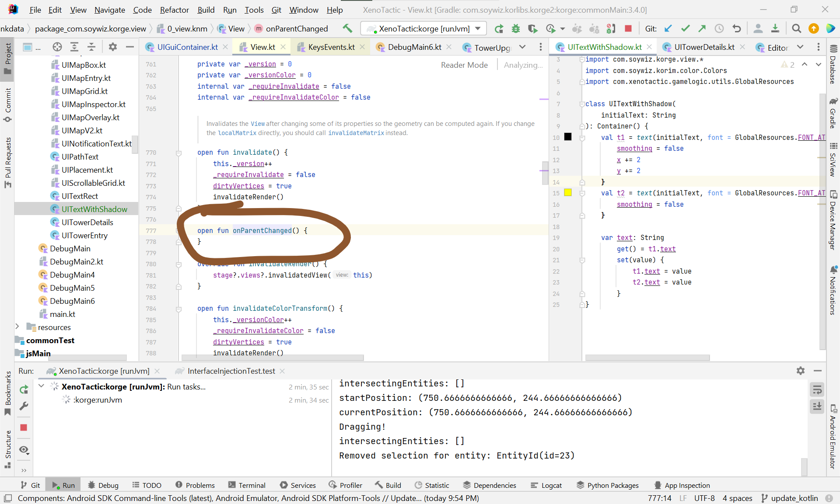Click yellow color swatch on line 15
Viewport: 840px width, 504px height.
pyautogui.click(x=568, y=192)
